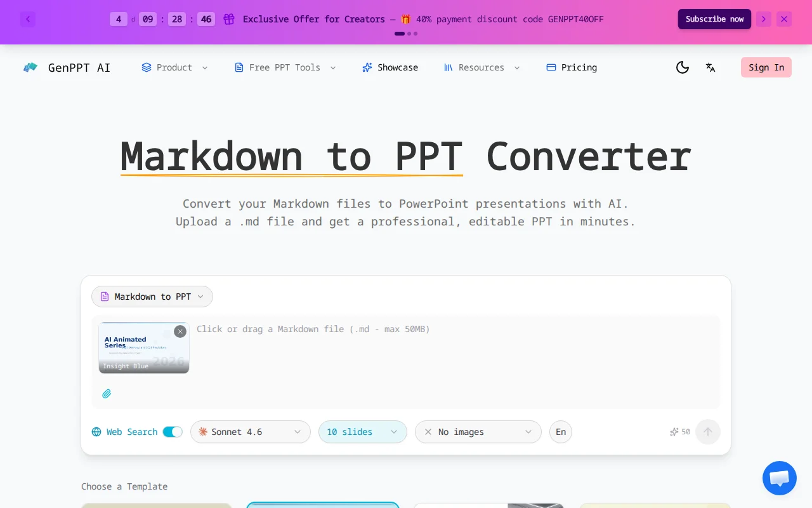812x508 pixels.
Task: Open the chat support widget
Action: (780, 478)
